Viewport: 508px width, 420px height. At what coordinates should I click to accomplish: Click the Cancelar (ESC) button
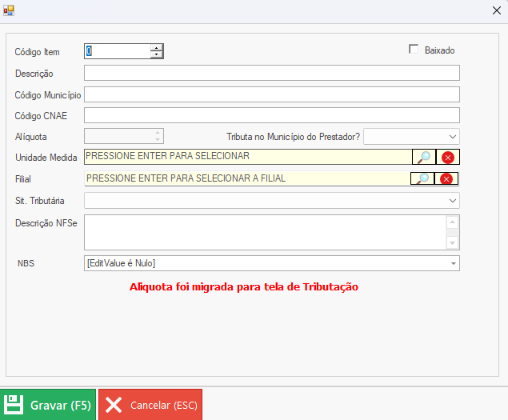150,405
